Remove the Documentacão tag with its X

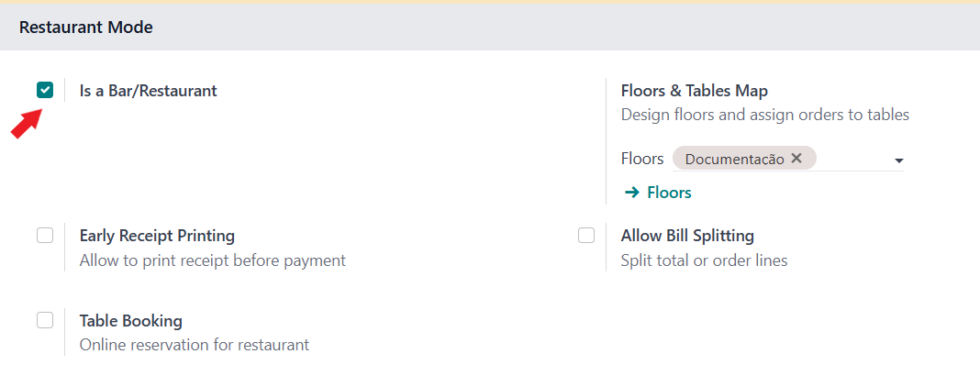tap(796, 158)
